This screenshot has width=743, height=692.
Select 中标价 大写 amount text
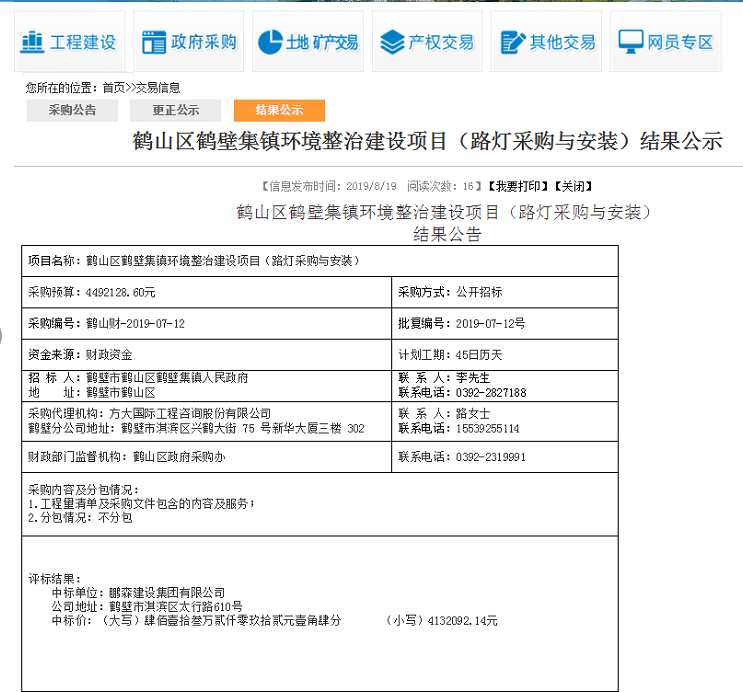pyautogui.click(x=196, y=620)
